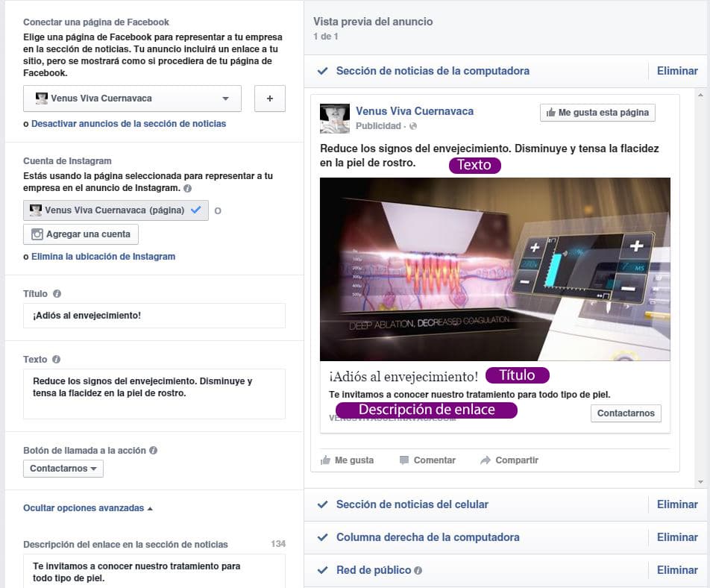Toggle Red de público checkmark
This screenshot has width=710, height=588.
pyautogui.click(x=322, y=570)
